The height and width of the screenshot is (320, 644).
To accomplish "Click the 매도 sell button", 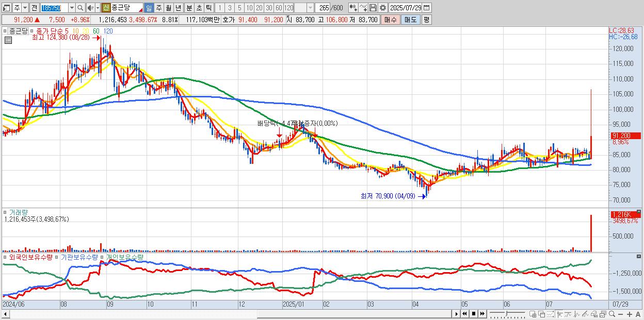I will tap(411, 20).
